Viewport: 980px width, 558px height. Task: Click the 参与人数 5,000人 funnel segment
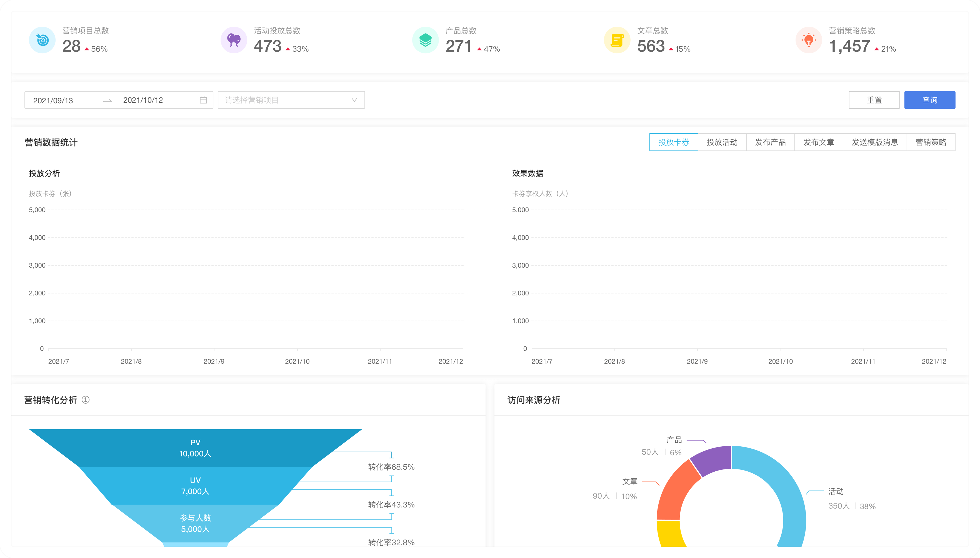tap(195, 524)
